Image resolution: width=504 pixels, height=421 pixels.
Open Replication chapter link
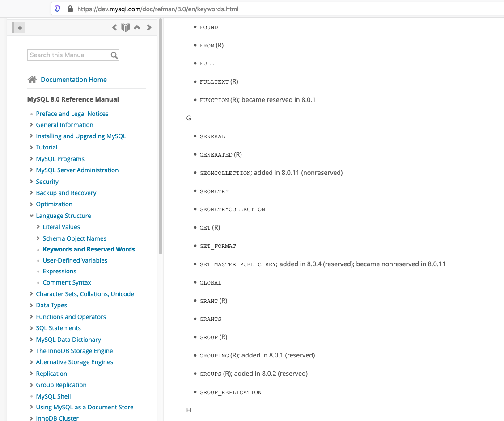51,374
